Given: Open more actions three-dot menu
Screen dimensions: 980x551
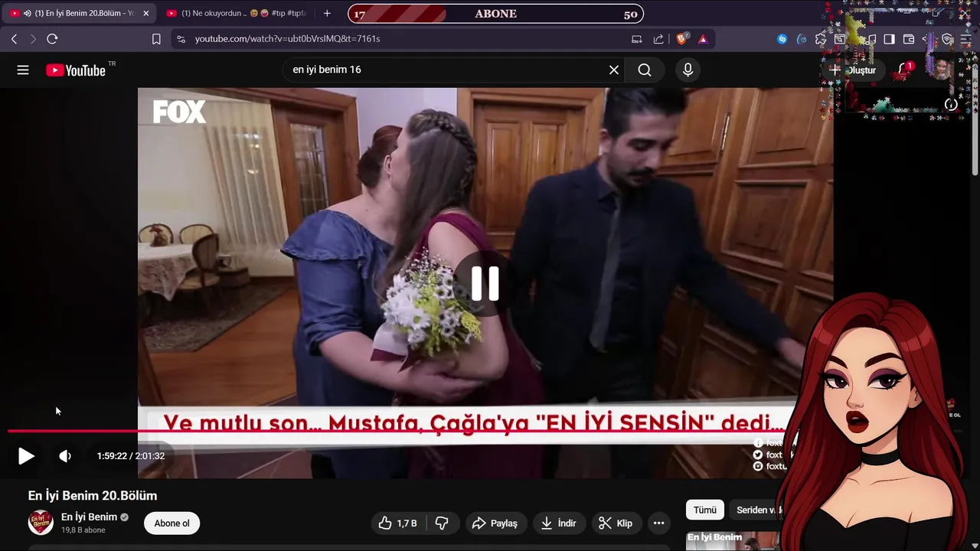Looking at the screenshot, I should click(658, 523).
